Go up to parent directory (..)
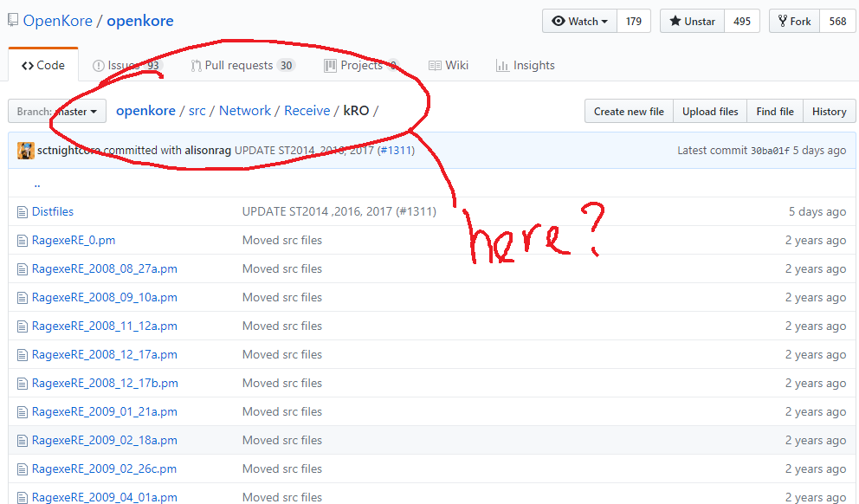Image resolution: width=859 pixels, height=504 pixels. pos(36,184)
